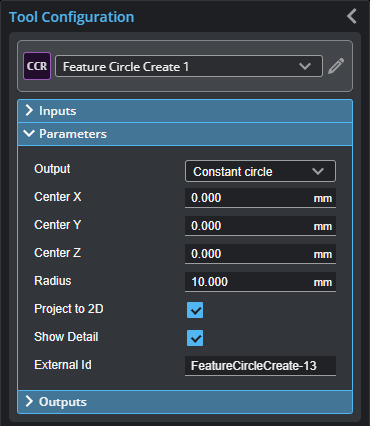
Task: Click the Center Z value field
Action: 260,254
